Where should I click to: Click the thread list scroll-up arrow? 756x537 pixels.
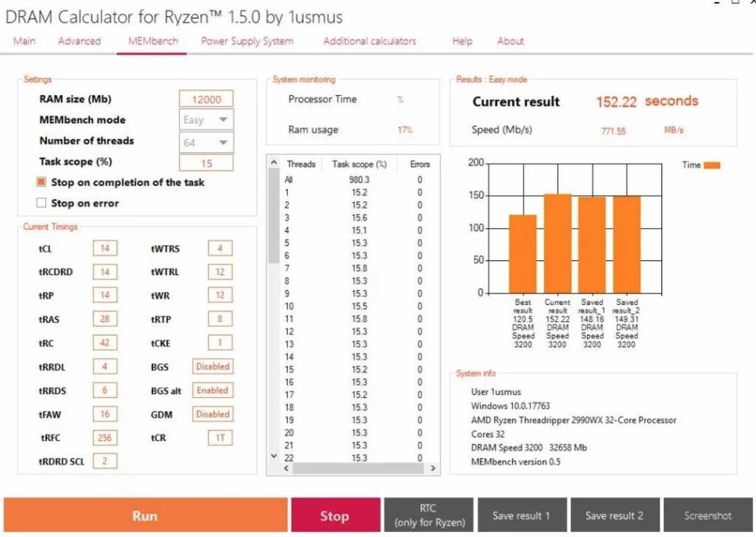click(274, 162)
